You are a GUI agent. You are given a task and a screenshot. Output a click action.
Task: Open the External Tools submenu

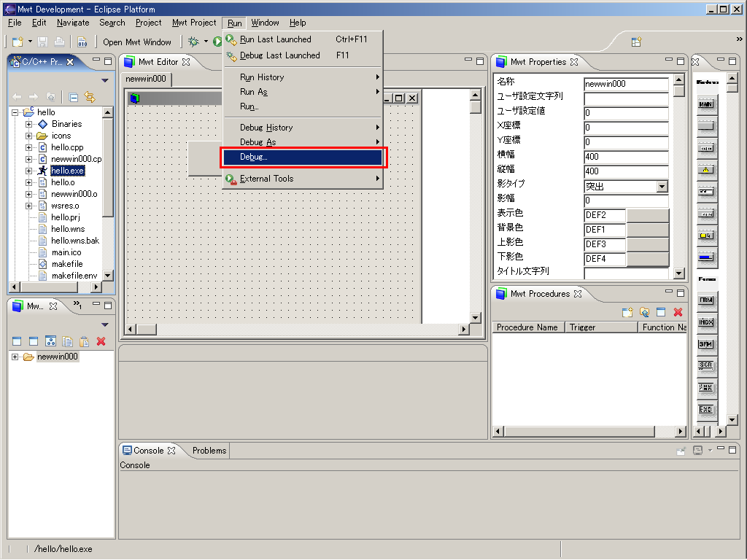[x=303, y=179]
